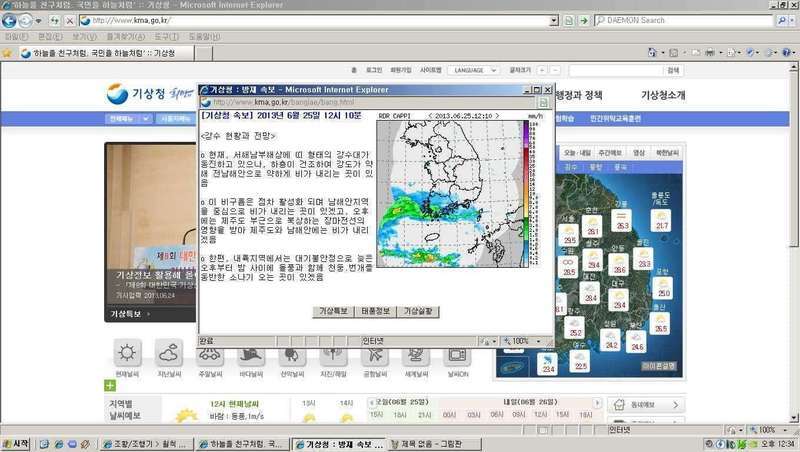
Task: Click the 동네예보 house icon
Action: coord(619,405)
